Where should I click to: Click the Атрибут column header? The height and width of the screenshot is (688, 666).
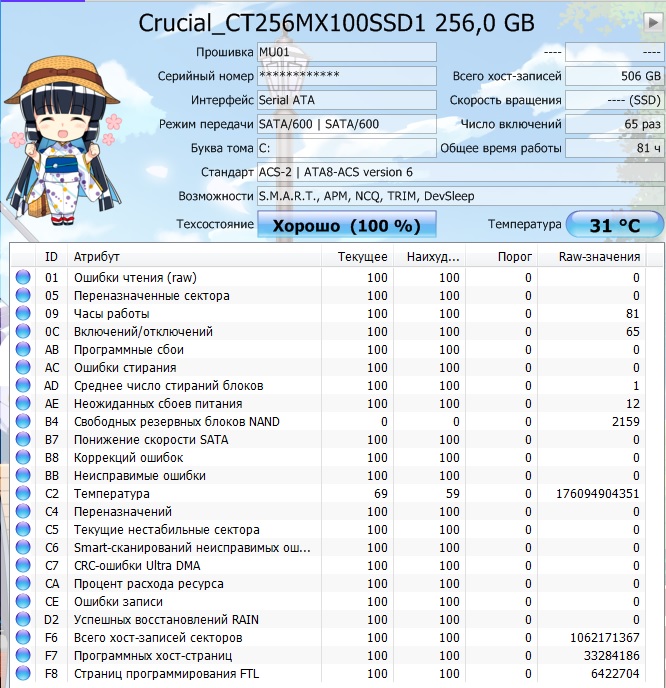point(194,256)
